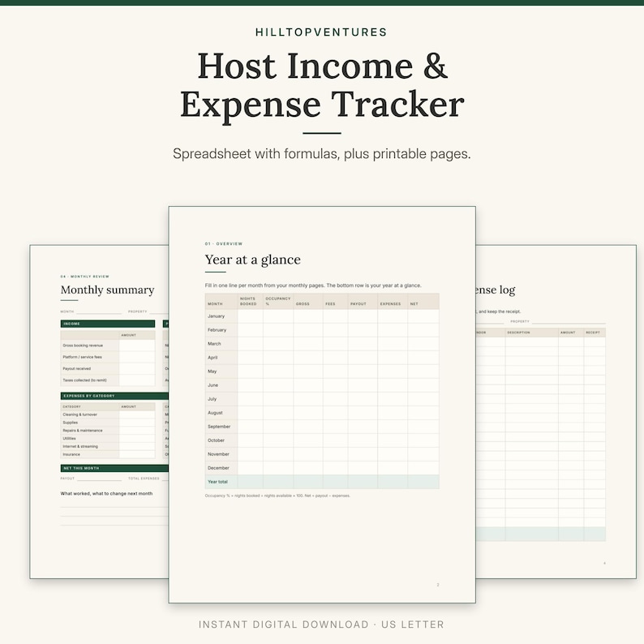This screenshot has height=644, width=644.
Task: Click the amount cell beside 'Gross booking revenue'
Action: click(137, 346)
